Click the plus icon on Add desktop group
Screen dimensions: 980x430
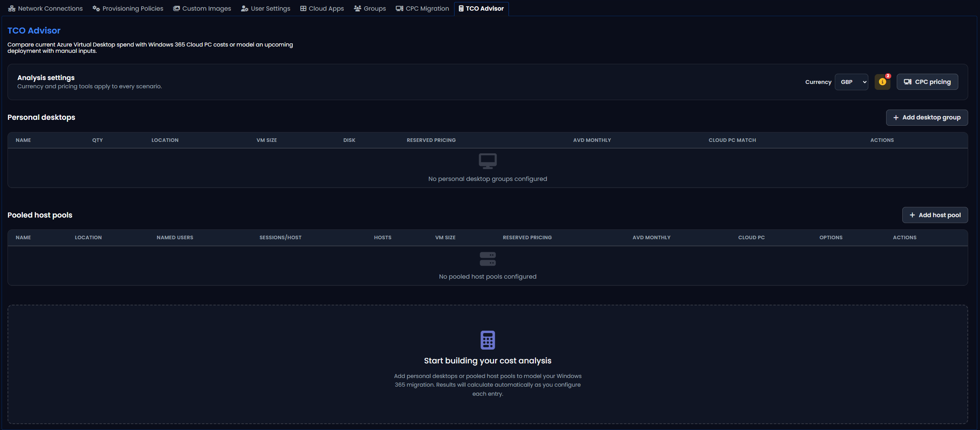[896, 117]
